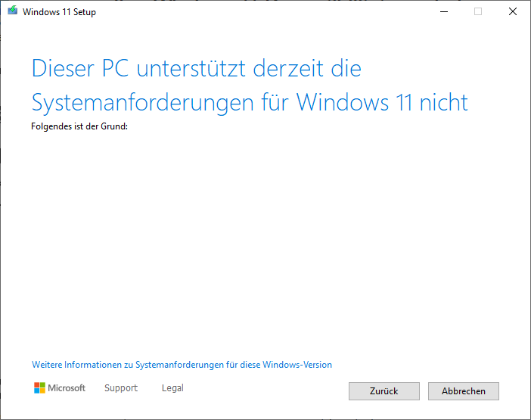Click the Microsoft wordmark text

(67, 388)
